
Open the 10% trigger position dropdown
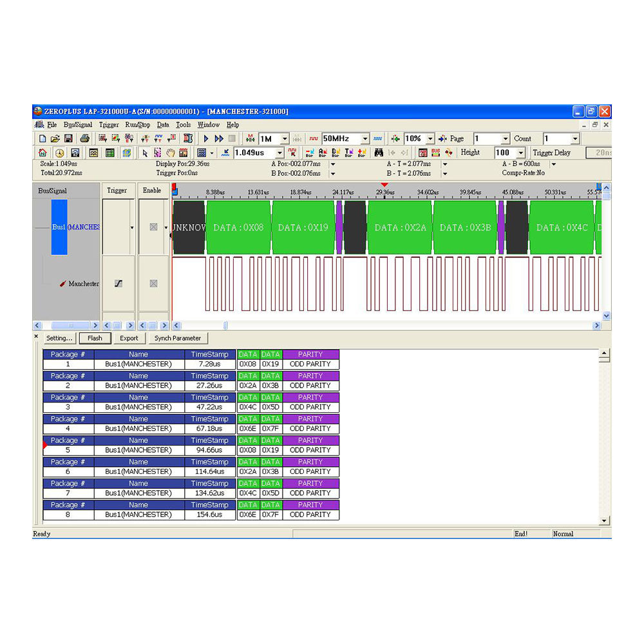pos(430,139)
